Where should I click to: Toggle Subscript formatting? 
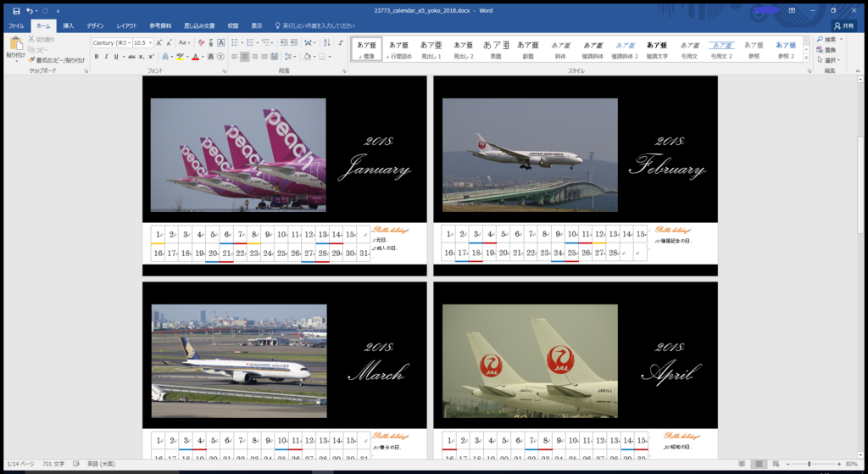click(142, 57)
